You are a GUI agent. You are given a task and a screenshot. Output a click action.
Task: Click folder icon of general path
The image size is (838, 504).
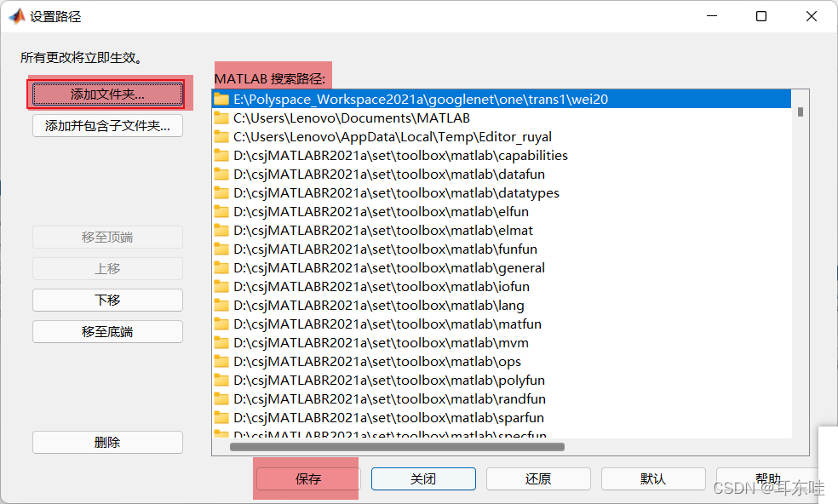click(221, 268)
